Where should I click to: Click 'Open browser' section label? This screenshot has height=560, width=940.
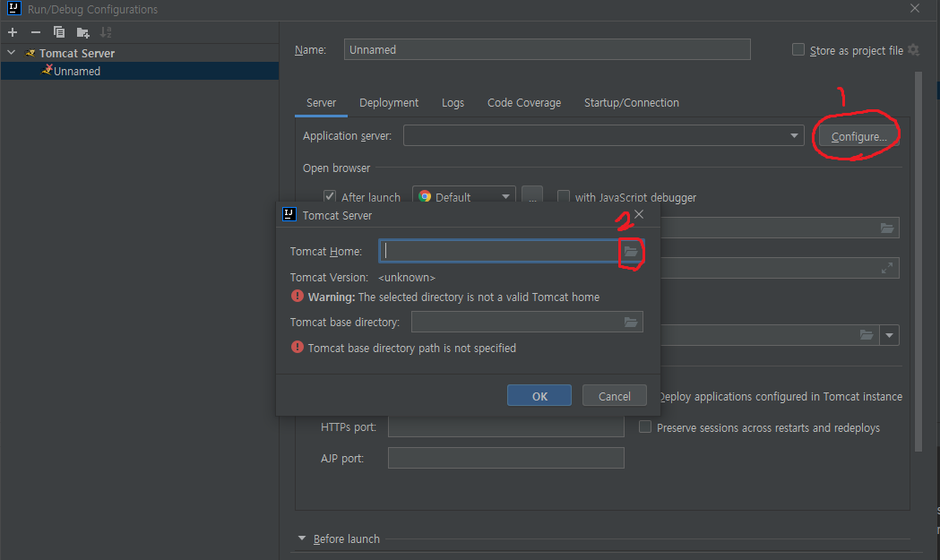(x=336, y=168)
